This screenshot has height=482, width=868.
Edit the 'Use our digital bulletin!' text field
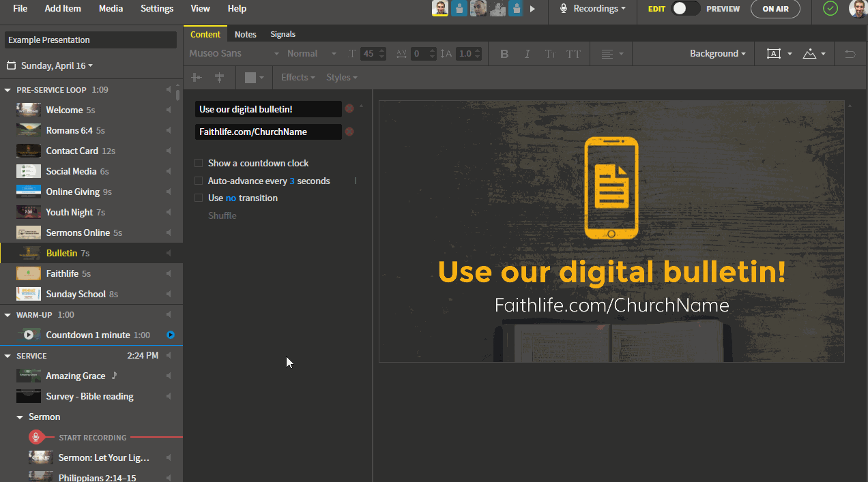pos(268,109)
